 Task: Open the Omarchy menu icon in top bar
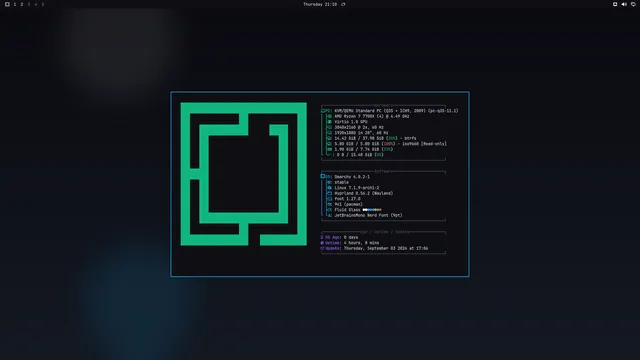[x=7, y=4]
